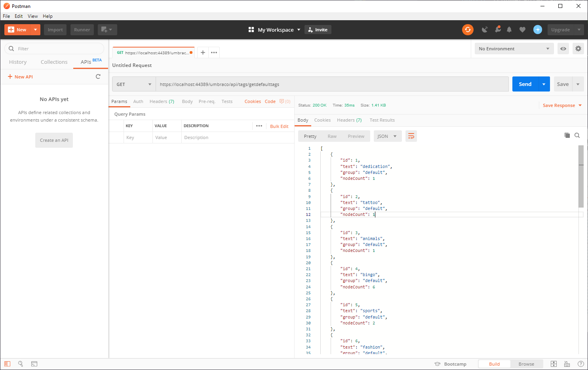The width and height of the screenshot is (588, 370).
Task: Switch to the Collections tab
Action: coord(54,62)
